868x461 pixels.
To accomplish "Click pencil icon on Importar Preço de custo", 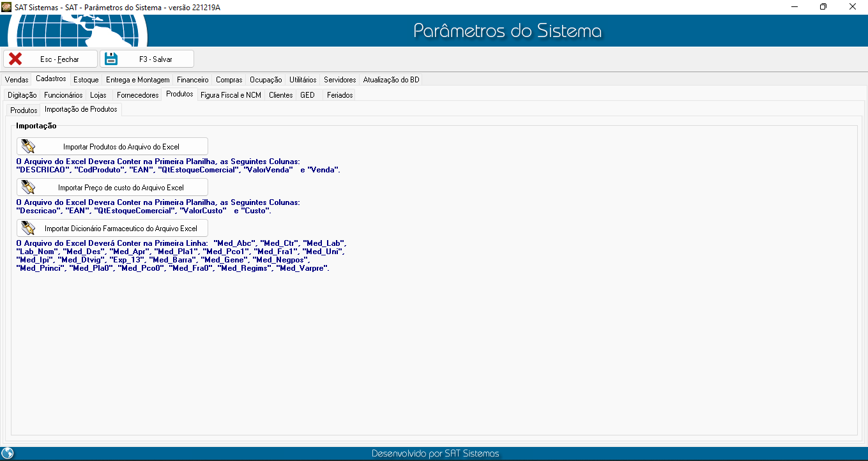I will point(28,188).
